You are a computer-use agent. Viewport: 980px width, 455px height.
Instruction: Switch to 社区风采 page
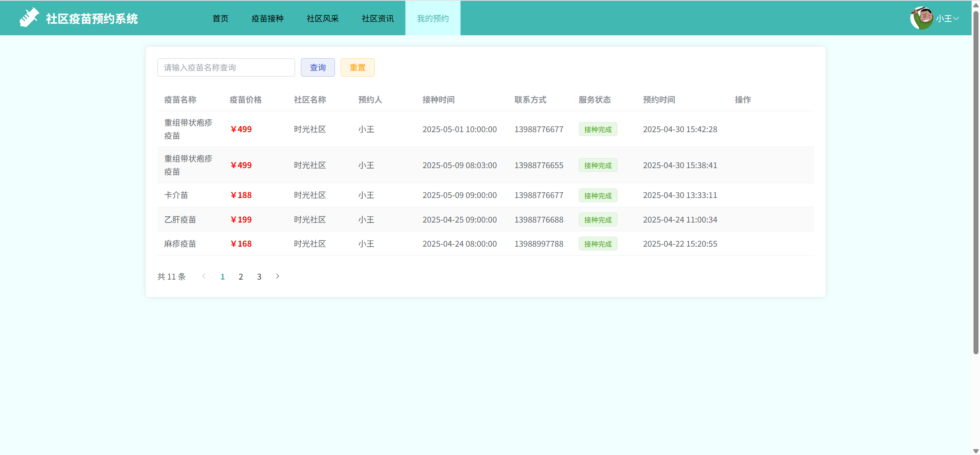322,18
